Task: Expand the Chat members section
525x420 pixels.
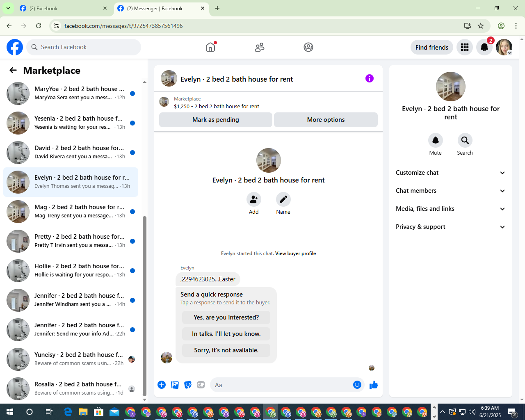Action: click(450, 191)
